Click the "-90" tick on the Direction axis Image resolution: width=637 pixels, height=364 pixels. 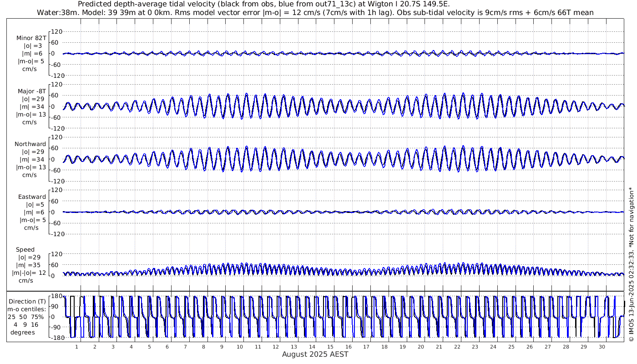pos(56,327)
